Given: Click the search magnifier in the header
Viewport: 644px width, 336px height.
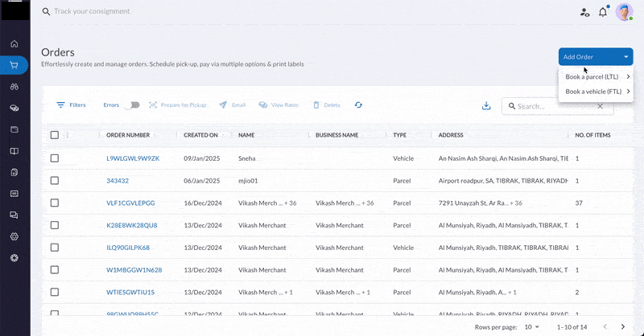Looking at the screenshot, I should point(46,11).
